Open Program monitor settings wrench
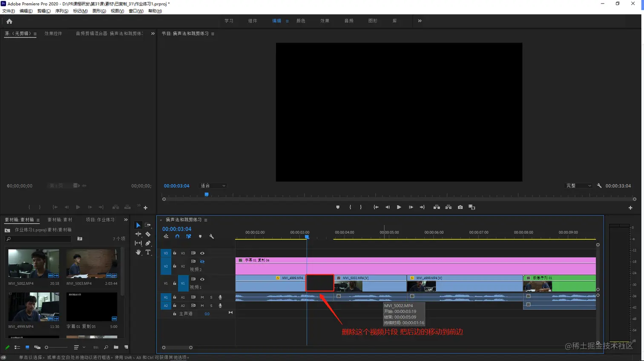Viewport: 644px width, 361px height. click(x=599, y=186)
